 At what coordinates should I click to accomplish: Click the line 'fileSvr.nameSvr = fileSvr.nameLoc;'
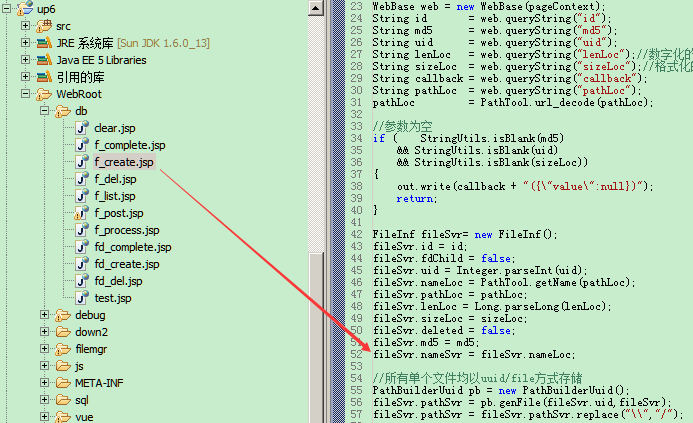click(474, 354)
